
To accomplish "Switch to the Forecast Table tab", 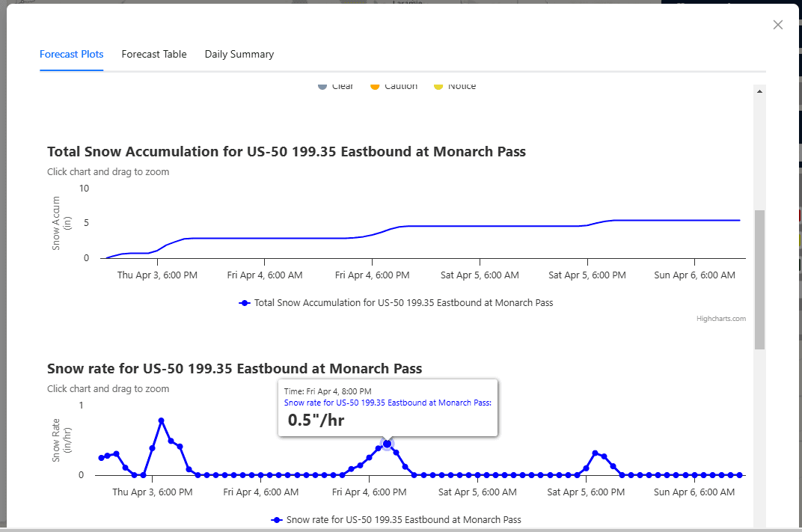I will tap(154, 54).
